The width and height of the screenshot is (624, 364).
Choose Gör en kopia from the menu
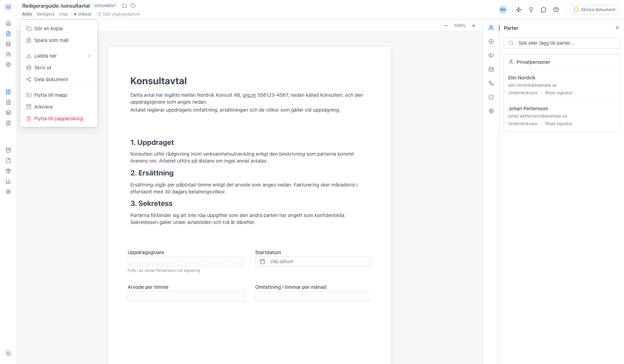pyautogui.click(x=59, y=28)
